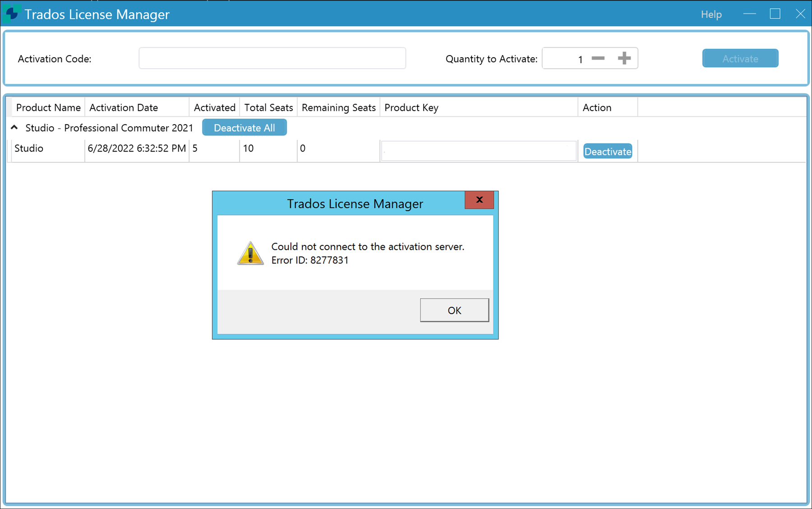Click the Quantity to Activate value 1
812x509 pixels.
coord(580,59)
